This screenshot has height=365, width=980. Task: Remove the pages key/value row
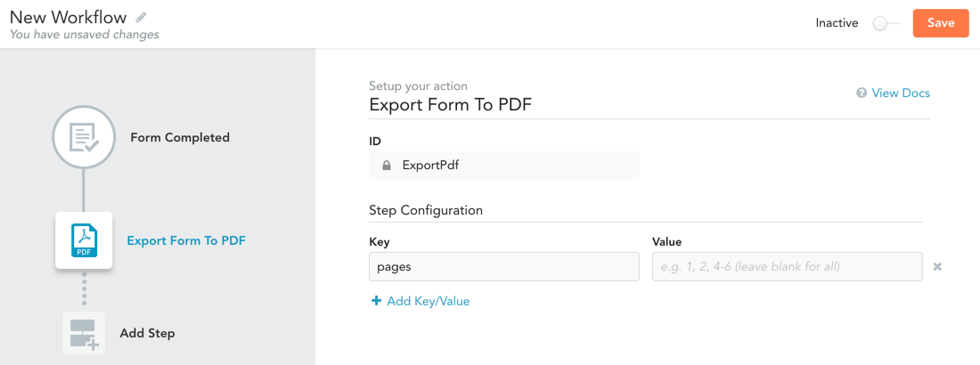point(937,266)
